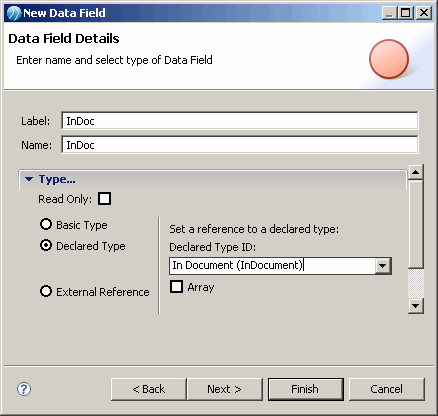Click the scrollbar down arrow
The height and width of the screenshot is (416, 438).
(415, 306)
